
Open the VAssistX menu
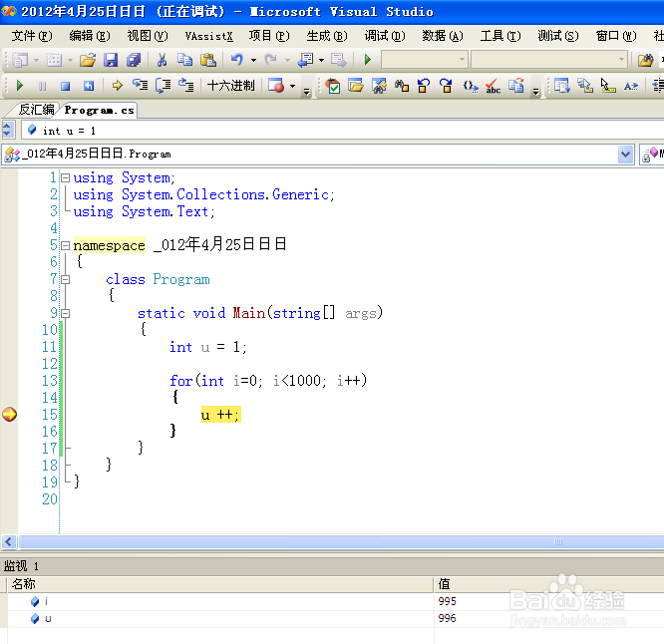click(x=208, y=36)
